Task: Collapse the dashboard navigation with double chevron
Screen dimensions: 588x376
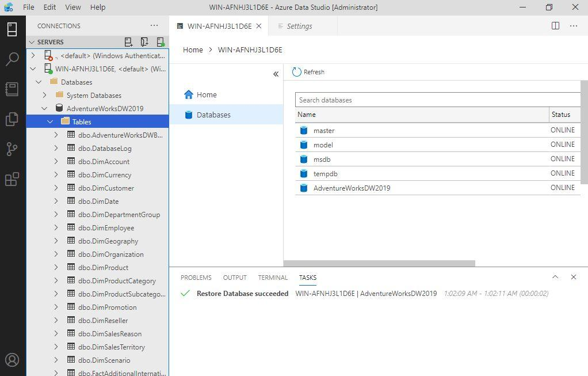Action: (x=276, y=74)
